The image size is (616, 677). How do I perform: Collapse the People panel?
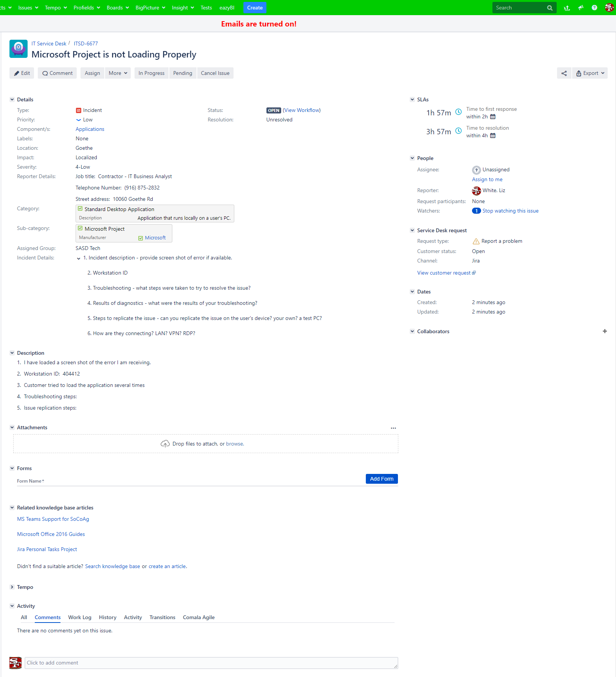pyautogui.click(x=412, y=158)
